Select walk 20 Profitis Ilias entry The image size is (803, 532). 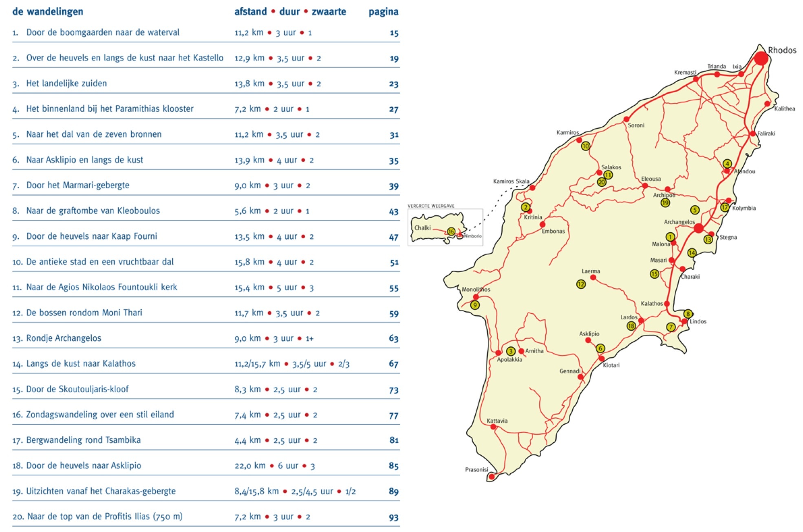coord(104,517)
